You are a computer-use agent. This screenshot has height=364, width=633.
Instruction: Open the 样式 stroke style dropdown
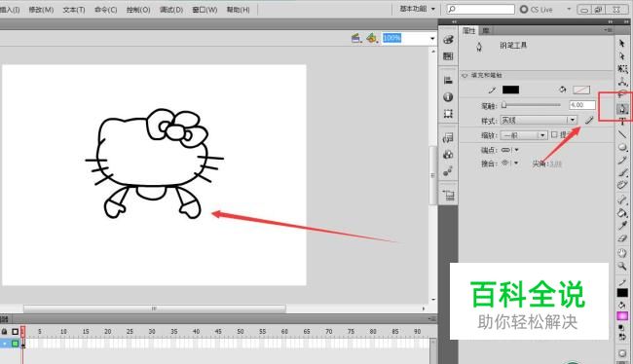(x=539, y=120)
